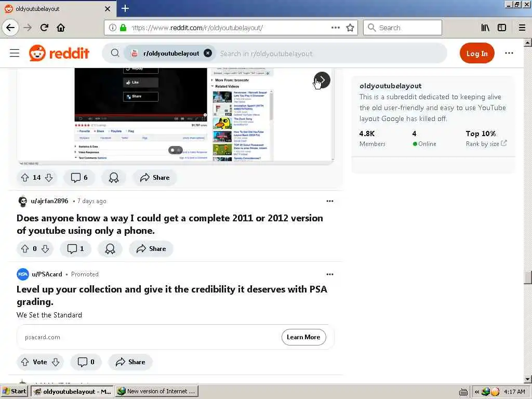Open the PSA avatar logo
The image size is (532, 399).
23,274
